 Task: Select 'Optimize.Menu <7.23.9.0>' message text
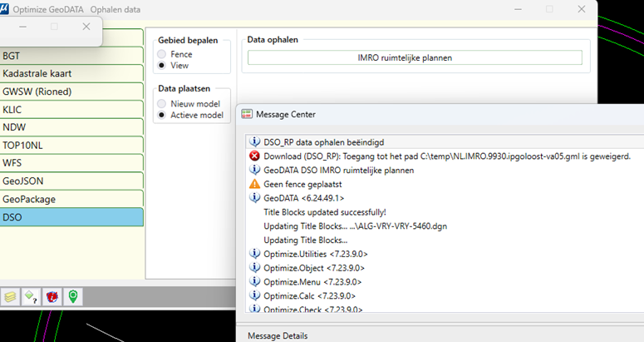[x=312, y=282]
